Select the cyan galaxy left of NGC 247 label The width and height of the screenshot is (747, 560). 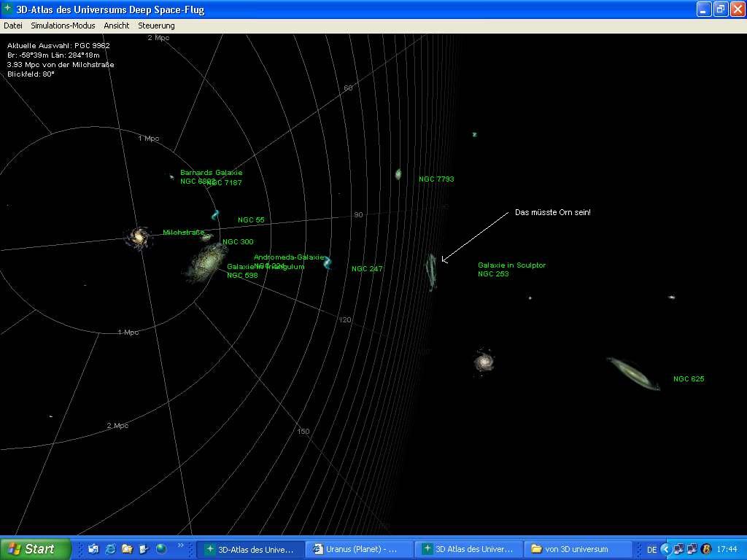(x=328, y=263)
